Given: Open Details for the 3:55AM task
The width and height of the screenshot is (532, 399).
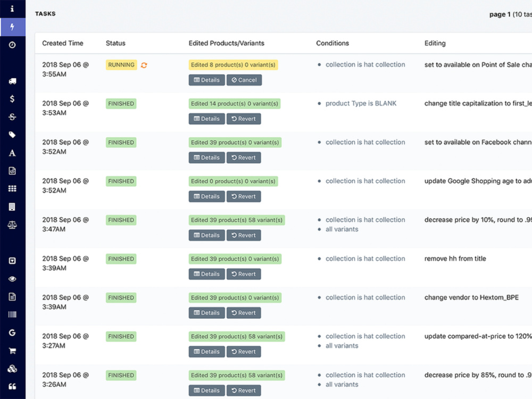Looking at the screenshot, I should [206, 80].
